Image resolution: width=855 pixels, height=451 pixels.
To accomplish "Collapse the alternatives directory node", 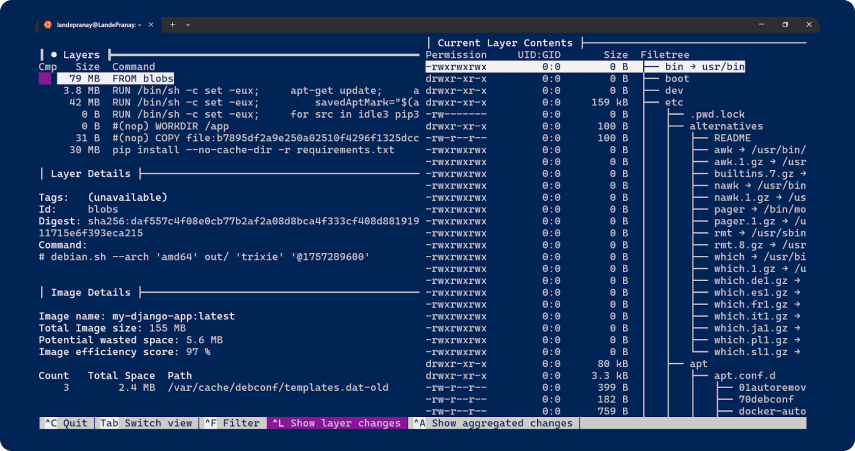I will [726, 126].
